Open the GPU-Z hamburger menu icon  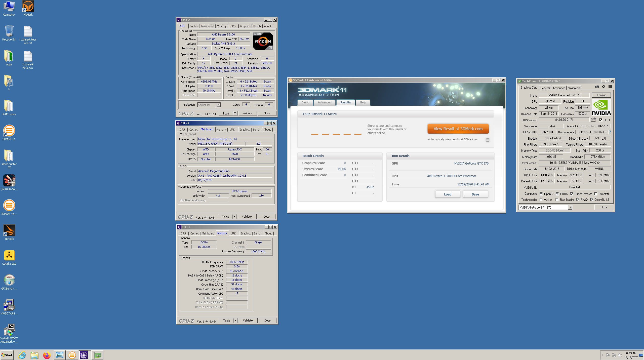pos(610,87)
